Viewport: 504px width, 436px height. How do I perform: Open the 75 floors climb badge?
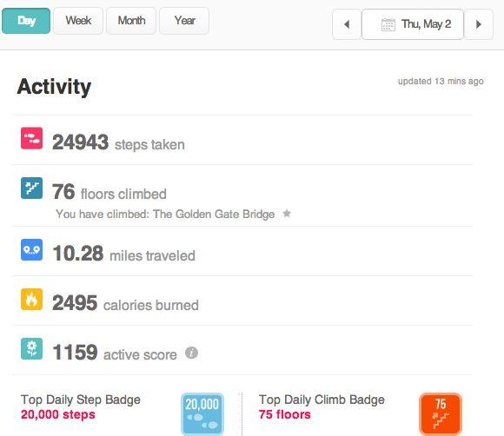(441, 414)
